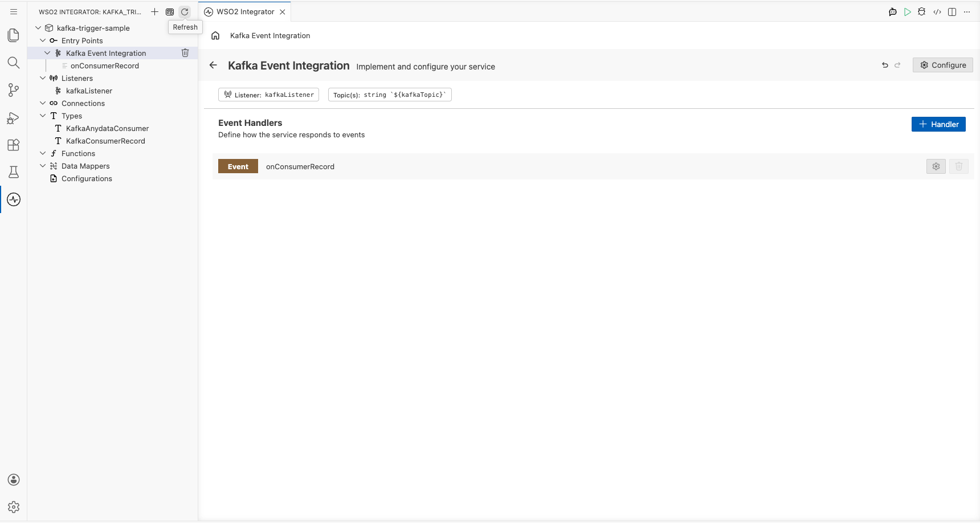Open the Explorer files view
Screen dimensions: 980x523
coord(14,35)
